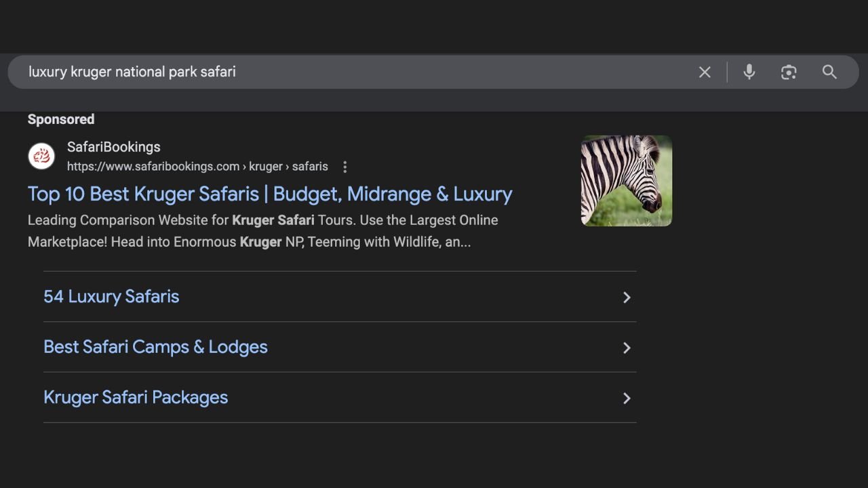This screenshot has width=868, height=488.
Task: Open the 54 Luxury Safaris sitelink
Action: tap(111, 297)
